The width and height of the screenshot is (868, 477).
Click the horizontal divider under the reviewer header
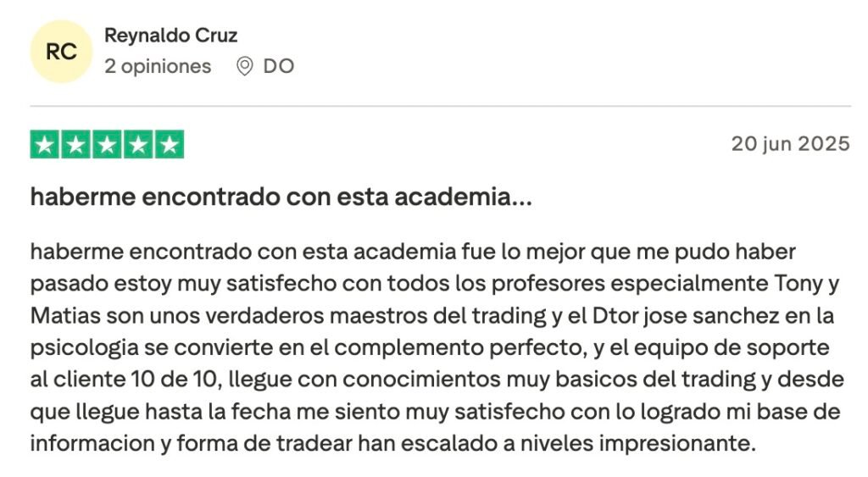coord(440,107)
